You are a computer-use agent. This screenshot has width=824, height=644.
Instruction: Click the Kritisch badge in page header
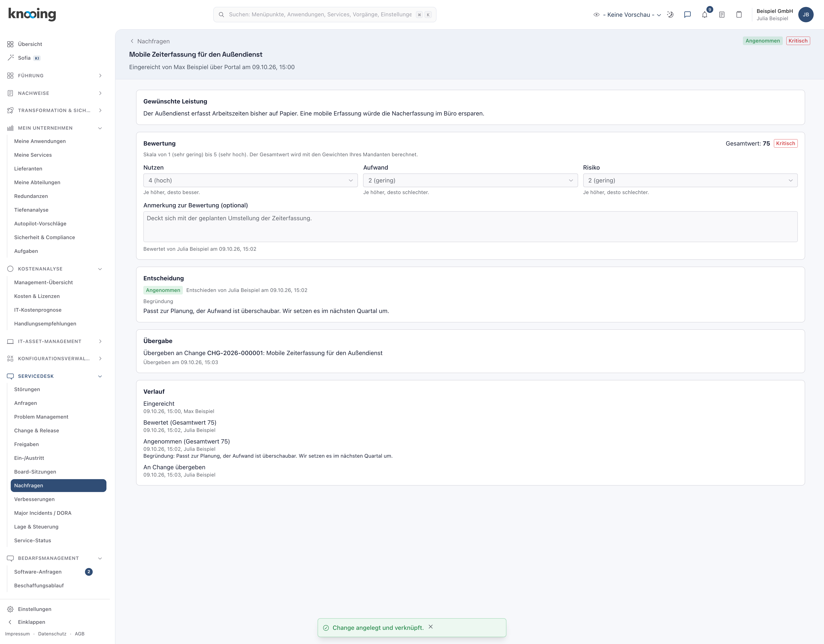[798, 41]
